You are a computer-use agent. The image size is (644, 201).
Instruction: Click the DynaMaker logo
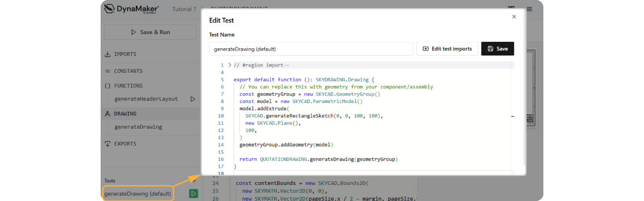tap(132, 9)
